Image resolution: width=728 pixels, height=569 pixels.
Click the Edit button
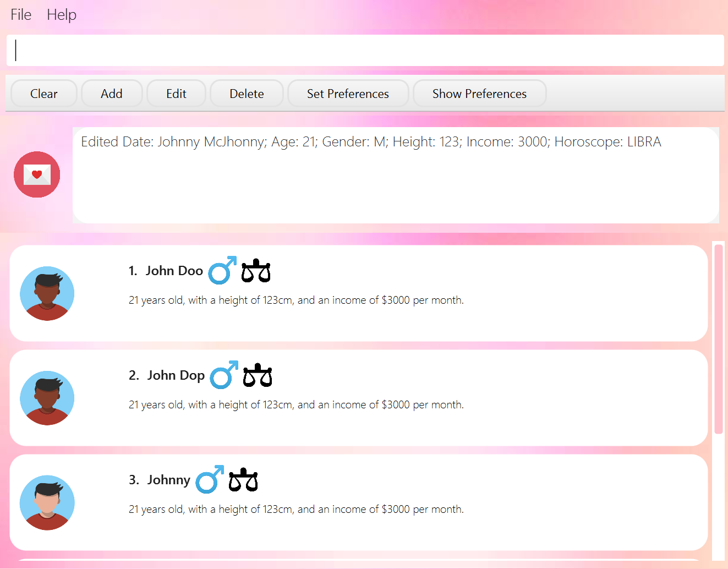[177, 94]
